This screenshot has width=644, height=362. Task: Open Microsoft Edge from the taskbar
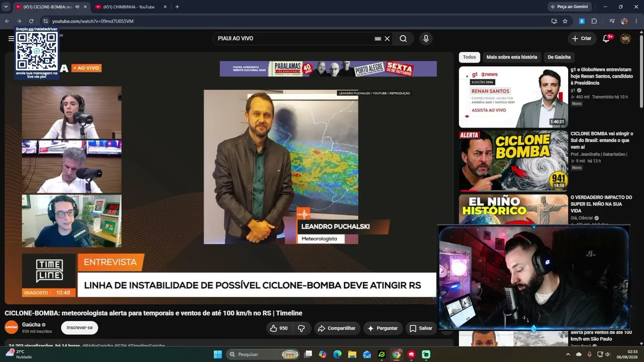[338, 354]
